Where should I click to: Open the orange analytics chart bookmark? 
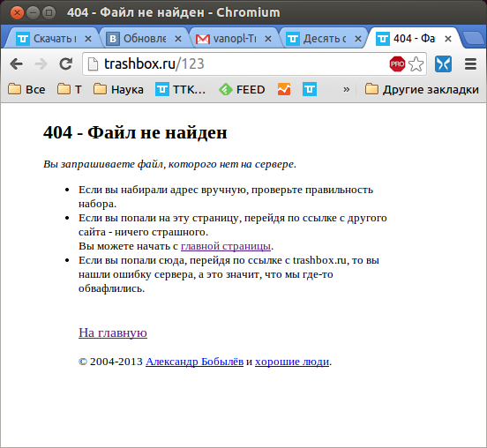point(284,89)
